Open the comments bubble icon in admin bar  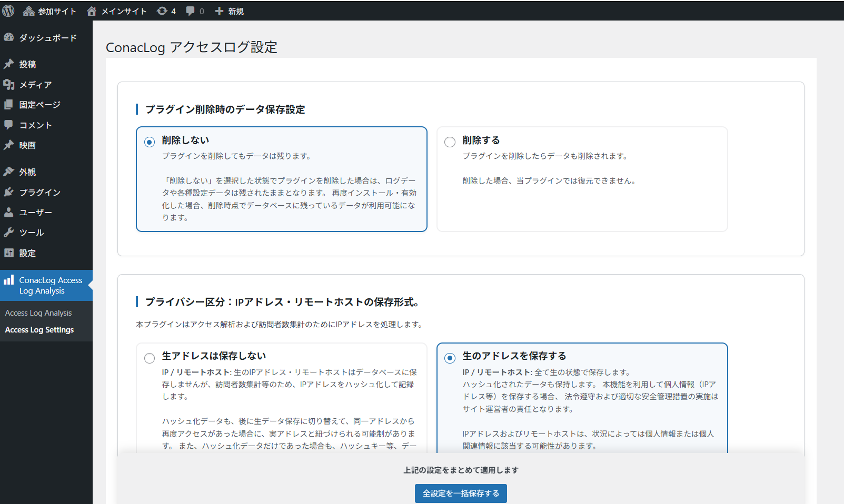(x=190, y=11)
